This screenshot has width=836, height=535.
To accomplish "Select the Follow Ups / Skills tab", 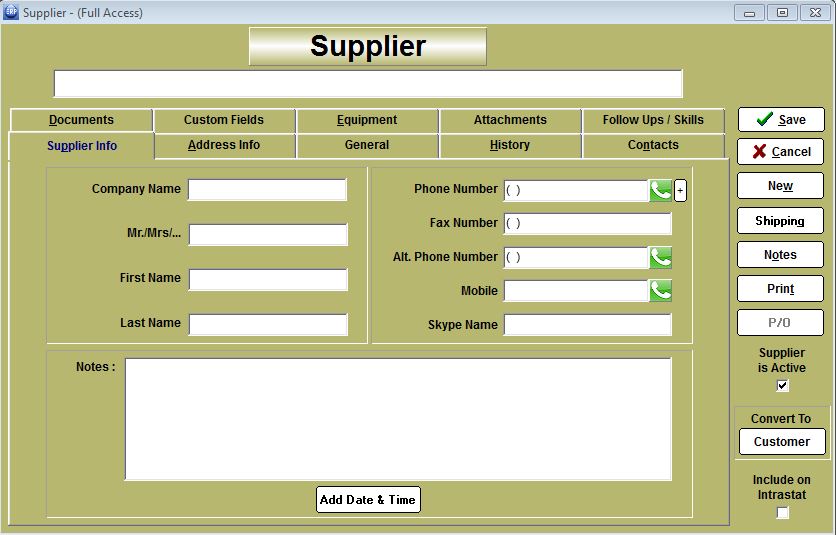I will [653, 120].
